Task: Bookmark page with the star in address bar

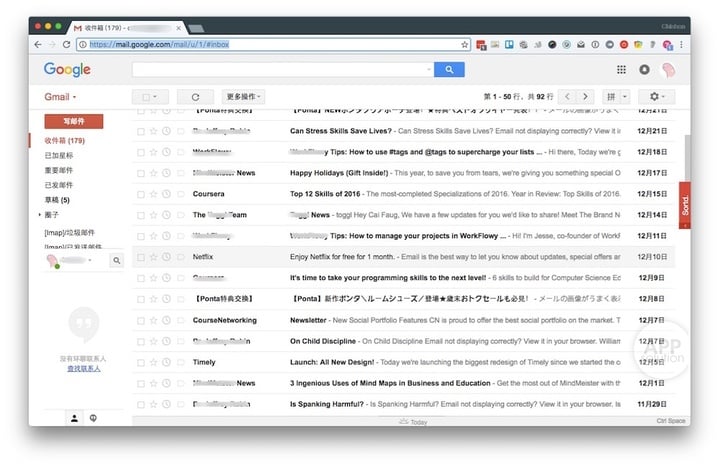Action: coord(464,45)
